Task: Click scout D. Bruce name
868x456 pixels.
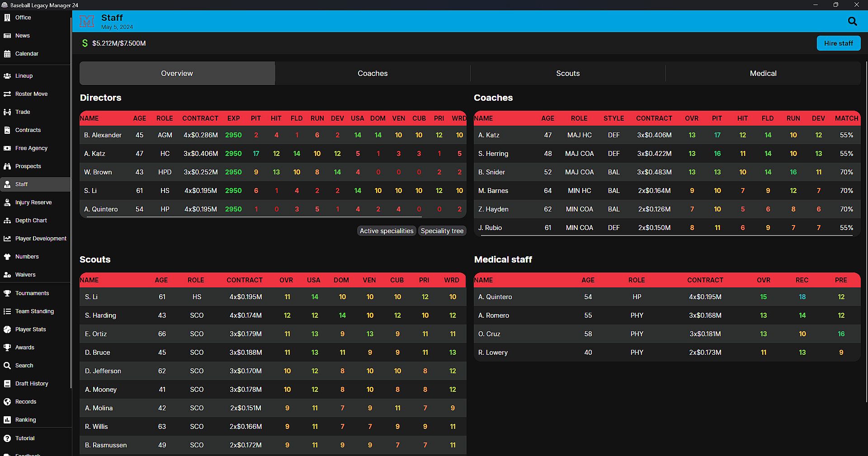Action: 98,353
